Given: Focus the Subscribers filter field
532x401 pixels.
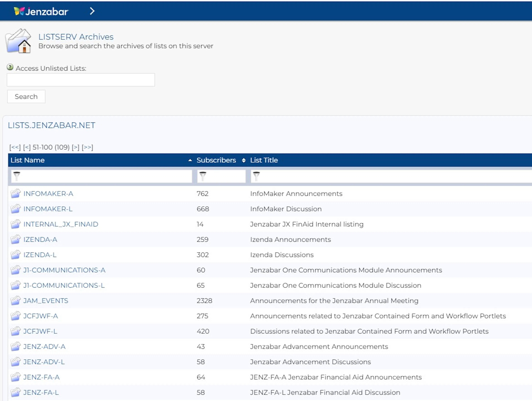Looking at the screenshot, I should [221, 176].
